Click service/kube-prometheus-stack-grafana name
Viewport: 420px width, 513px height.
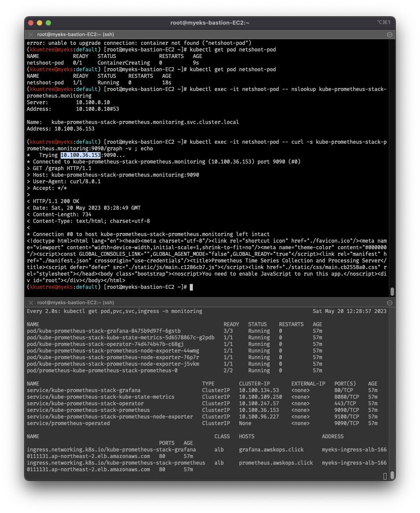[84, 390]
